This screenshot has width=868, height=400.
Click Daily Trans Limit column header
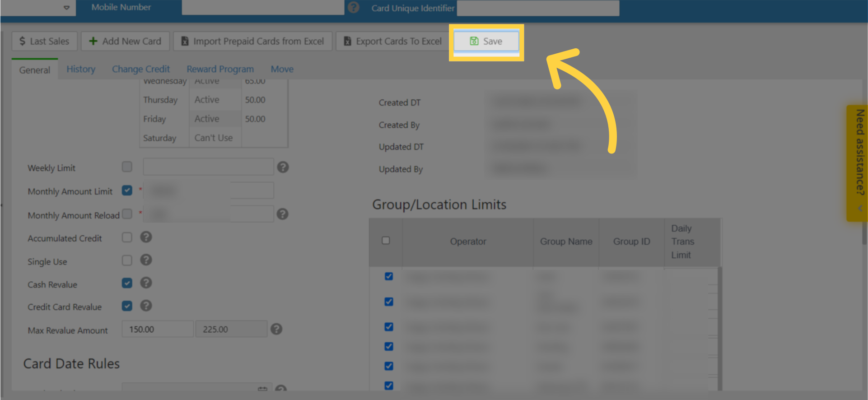click(x=692, y=242)
